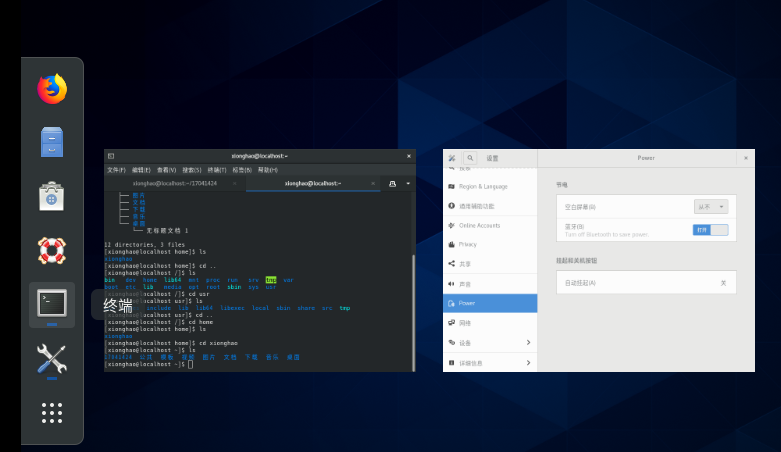Image resolution: width=781 pixels, height=452 pixels.
Task: Click the '17041424' folder in last ls output
Action: pyautogui.click(x=118, y=357)
